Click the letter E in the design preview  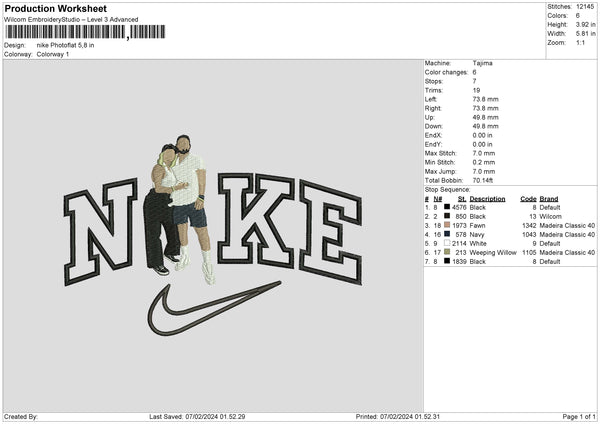click(x=331, y=232)
